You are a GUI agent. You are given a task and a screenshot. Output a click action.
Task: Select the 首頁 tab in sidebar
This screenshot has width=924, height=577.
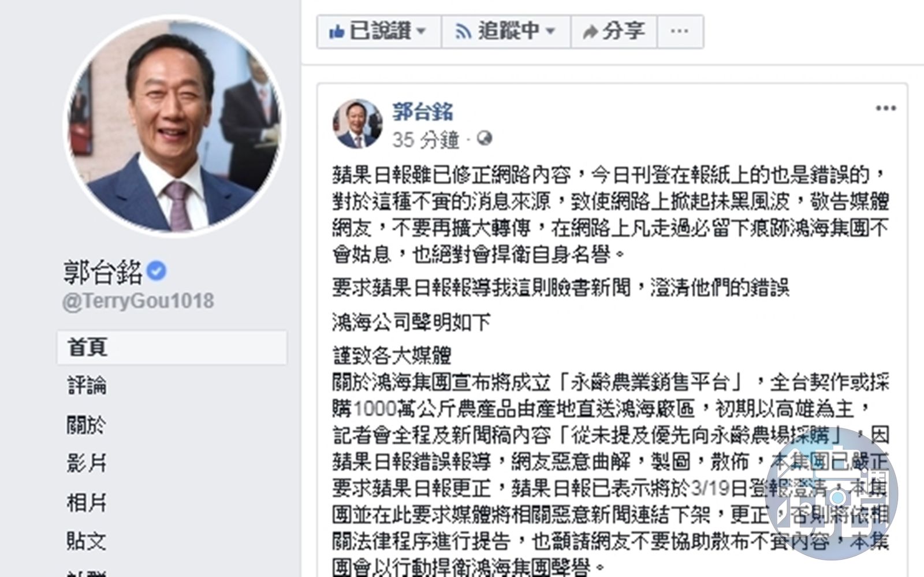click(x=172, y=347)
